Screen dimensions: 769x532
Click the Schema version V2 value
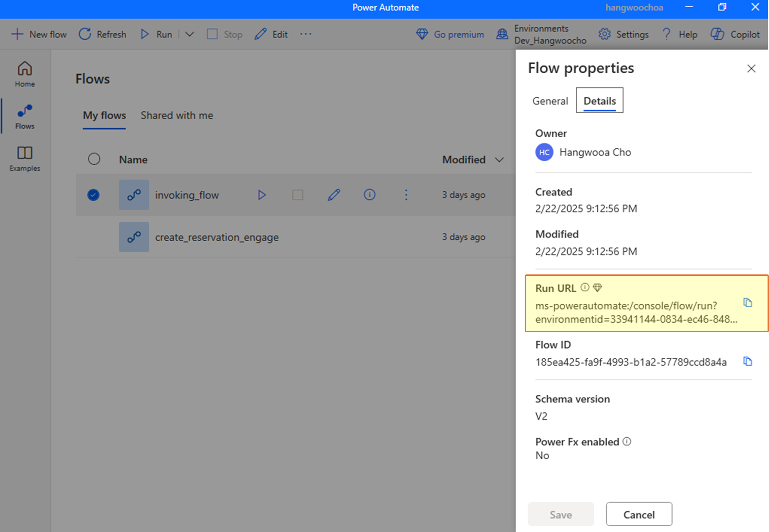[x=542, y=416]
